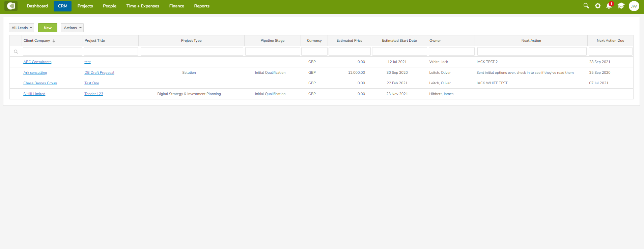Click the Project Title filter field
The image size is (644, 249).
tap(111, 51)
